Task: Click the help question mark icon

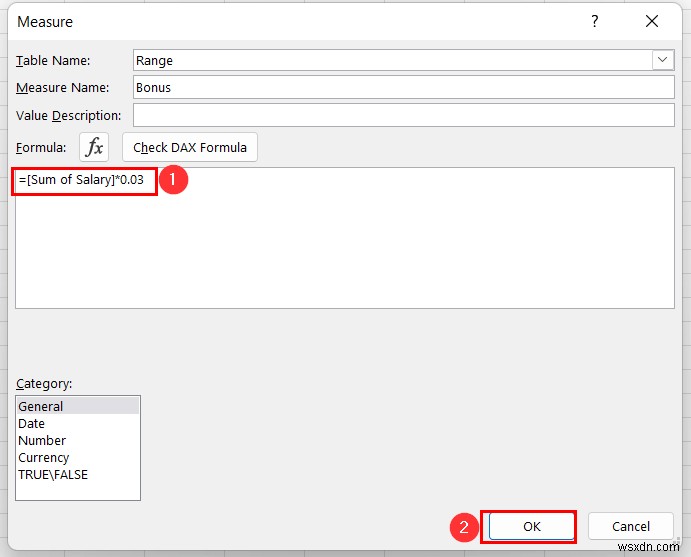Action: [594, 21]
